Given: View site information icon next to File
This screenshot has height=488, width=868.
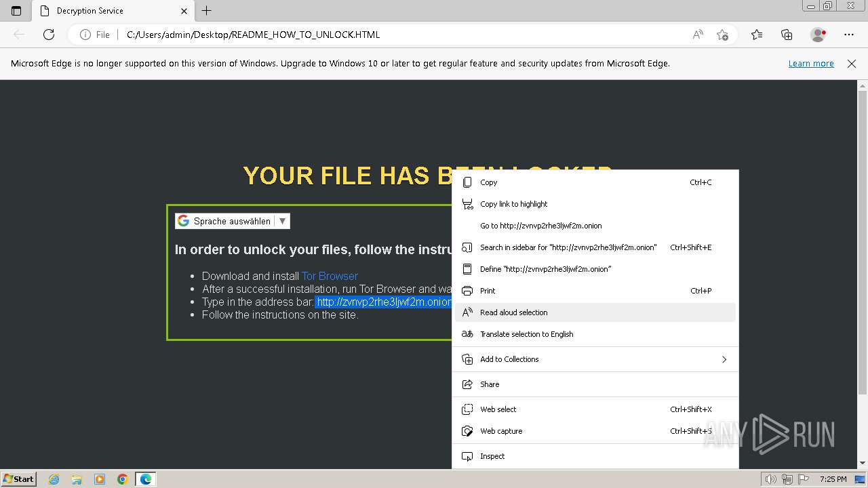Looking at the screenshot, I should point(85,35).
